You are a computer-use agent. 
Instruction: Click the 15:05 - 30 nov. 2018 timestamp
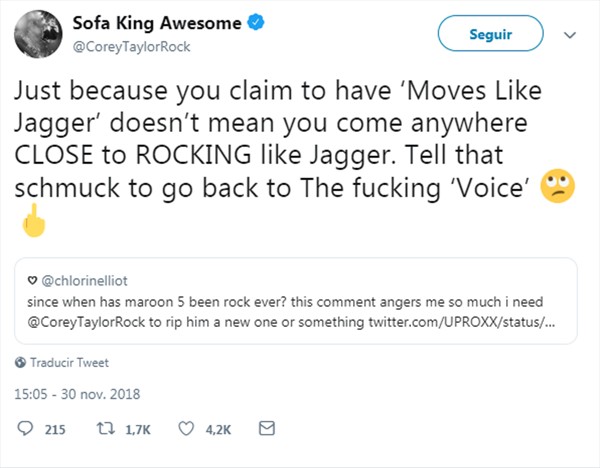[76, 394]
